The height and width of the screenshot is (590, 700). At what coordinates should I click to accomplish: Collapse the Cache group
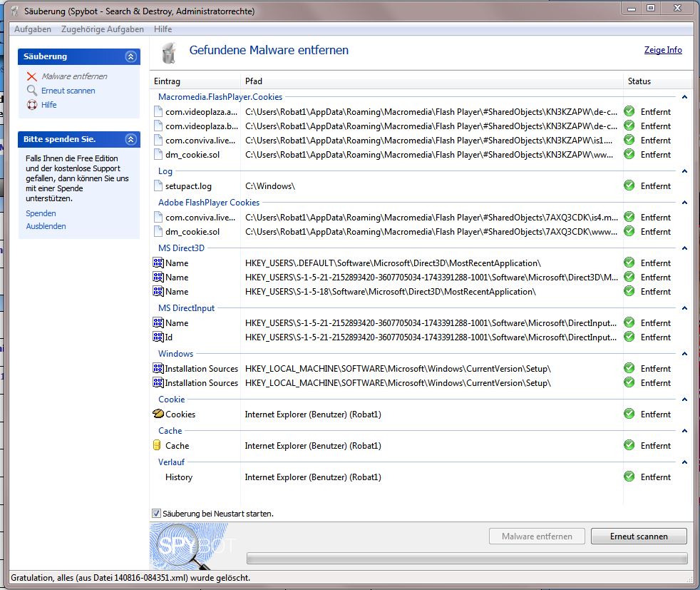[684, 431]
